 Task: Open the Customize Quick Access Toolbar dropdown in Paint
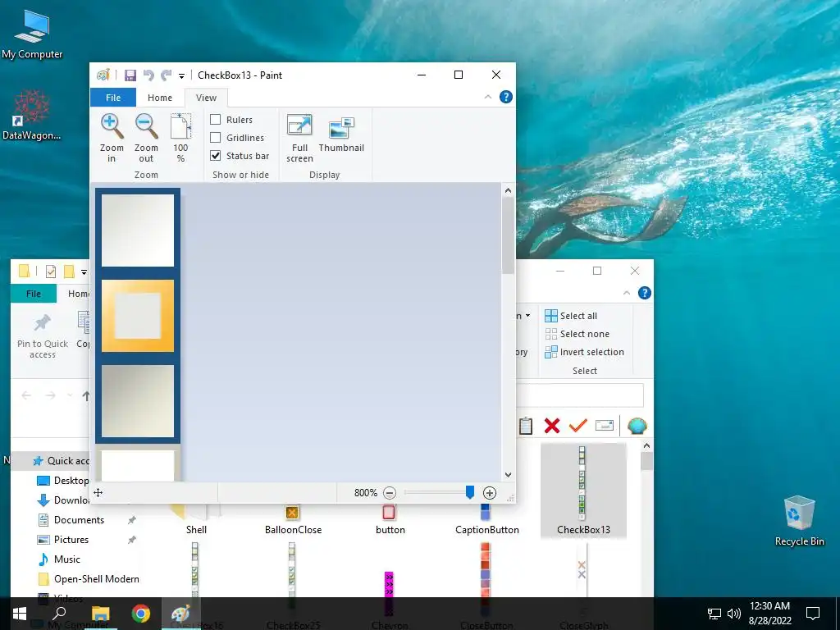181,76
